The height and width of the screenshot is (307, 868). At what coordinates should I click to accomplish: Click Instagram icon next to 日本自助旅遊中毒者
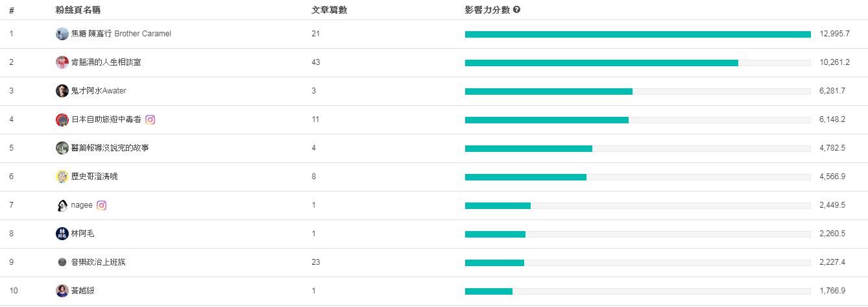pos(150,119)
